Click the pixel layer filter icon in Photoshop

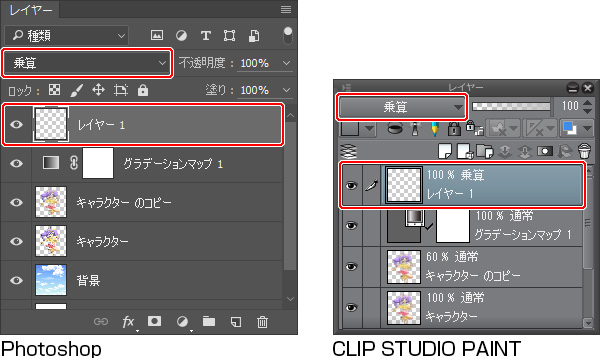click(157, 36)
